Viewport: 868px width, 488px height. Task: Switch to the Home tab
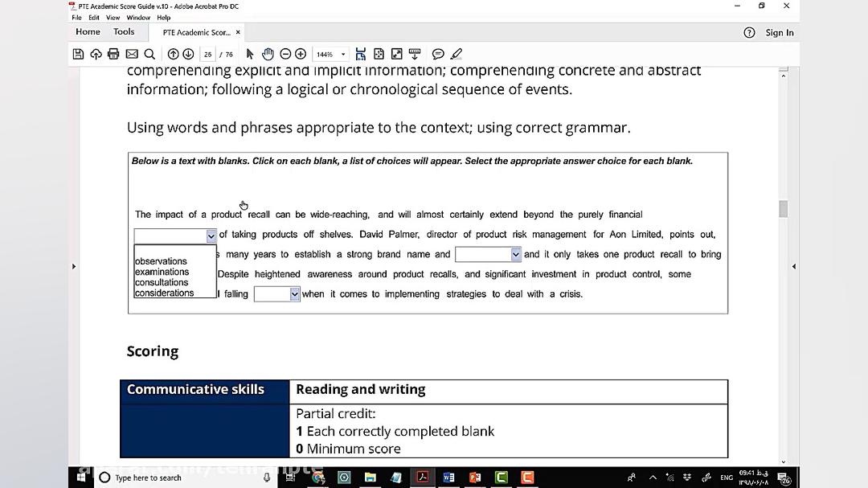tap(88, 31)
